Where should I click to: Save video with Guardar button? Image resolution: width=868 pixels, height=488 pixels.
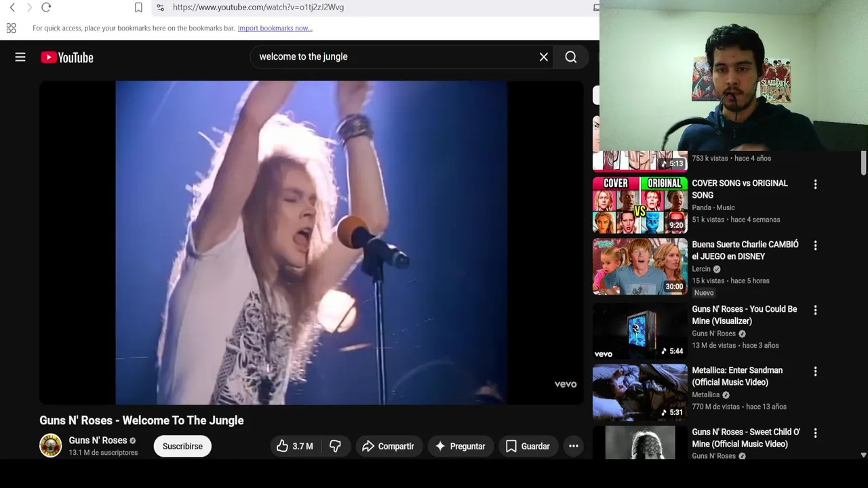pyautogui.click(x=528, y=446)
